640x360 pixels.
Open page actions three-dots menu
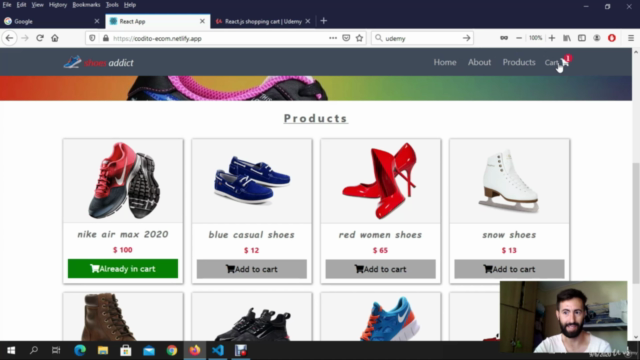tap(333, 38)
